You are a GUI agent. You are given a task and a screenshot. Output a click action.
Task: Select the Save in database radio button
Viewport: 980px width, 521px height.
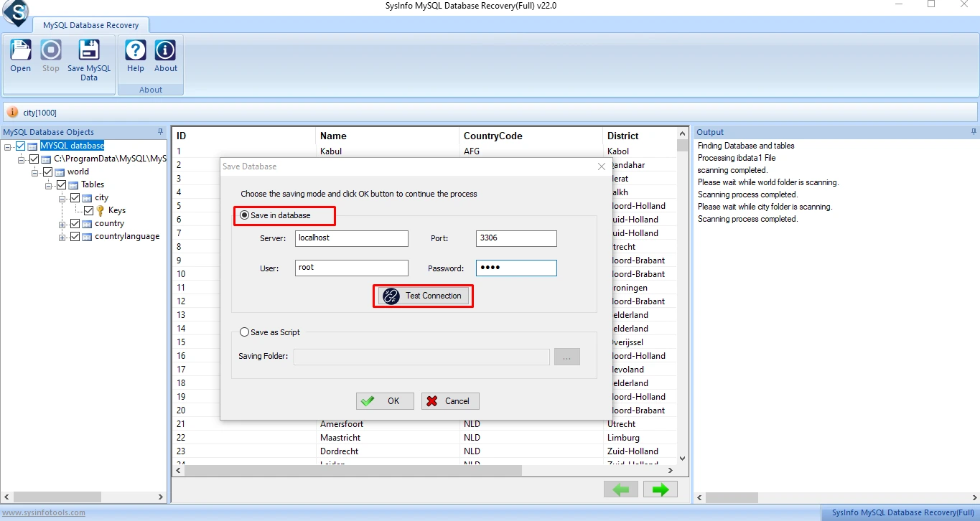tap(245, 214)
